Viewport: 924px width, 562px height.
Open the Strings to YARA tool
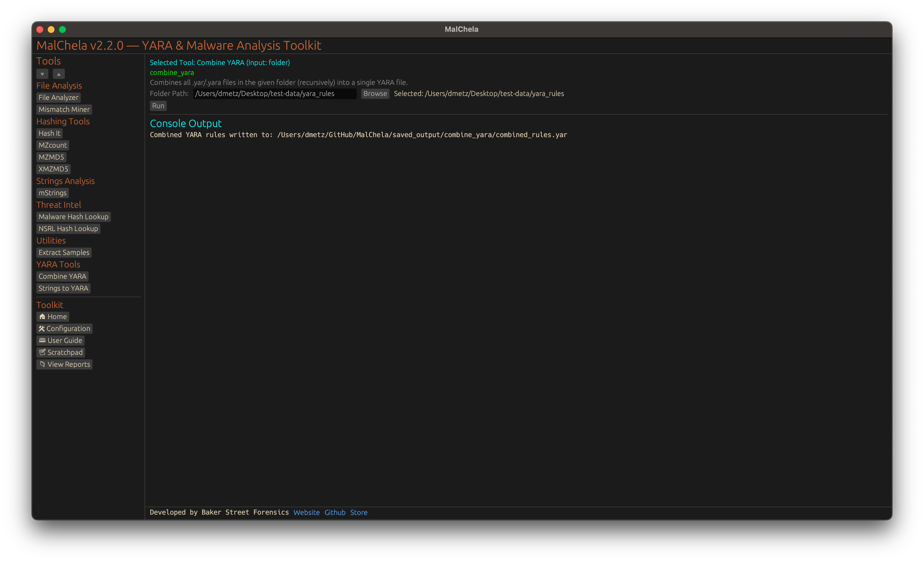pos(63,288)
